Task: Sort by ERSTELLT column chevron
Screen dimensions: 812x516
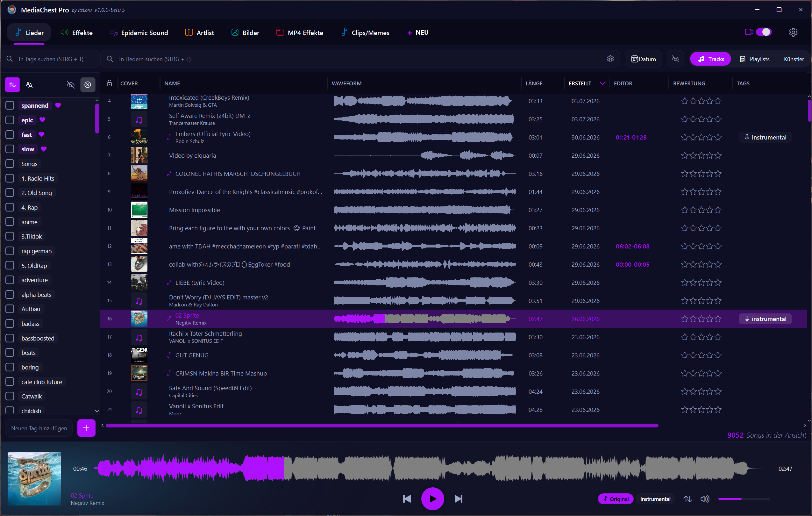Action: pyautogui.click(x=602, y=83)
